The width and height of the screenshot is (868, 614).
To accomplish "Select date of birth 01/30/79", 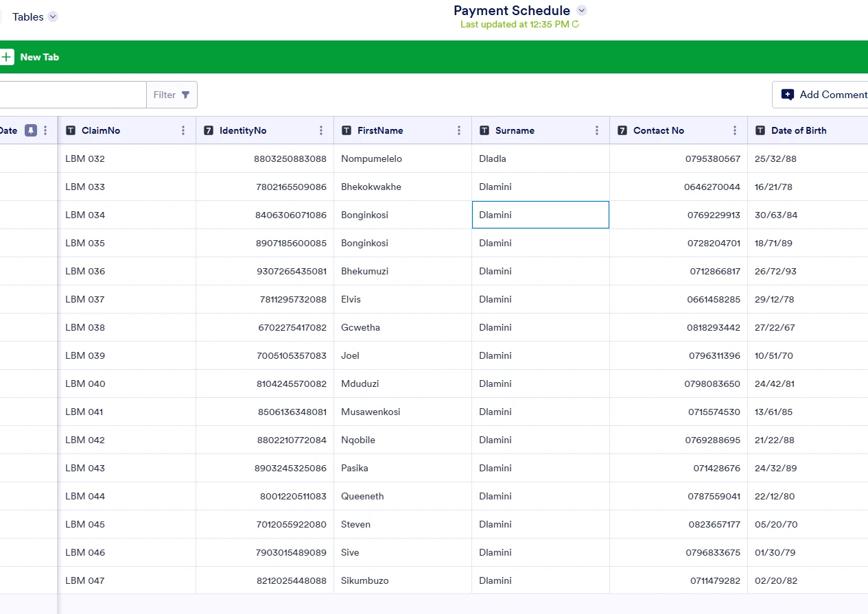I will tap(808, 552).
